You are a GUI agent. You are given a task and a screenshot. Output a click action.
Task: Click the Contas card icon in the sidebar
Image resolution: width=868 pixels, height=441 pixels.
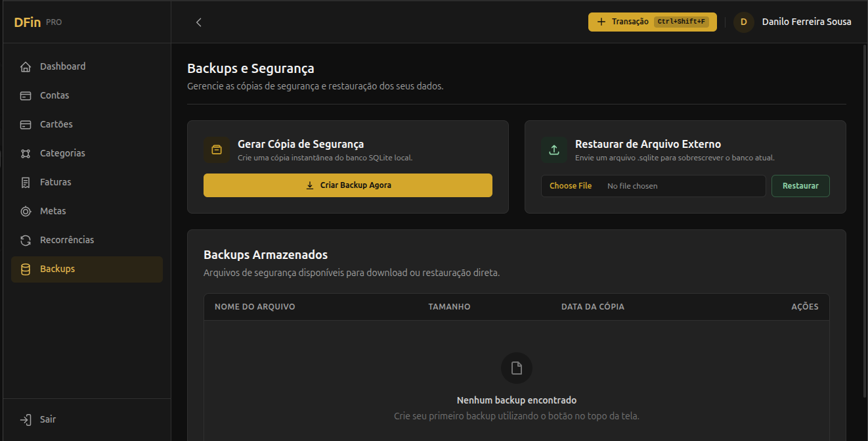tap(26, 95)
